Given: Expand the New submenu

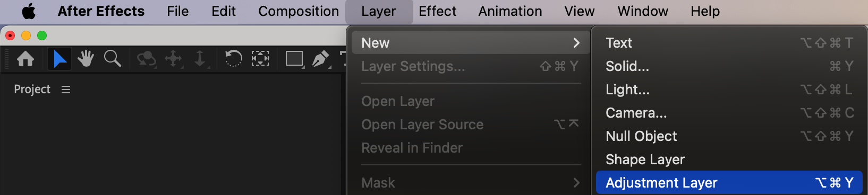Looking at the screenshot, I should (469, 42).
